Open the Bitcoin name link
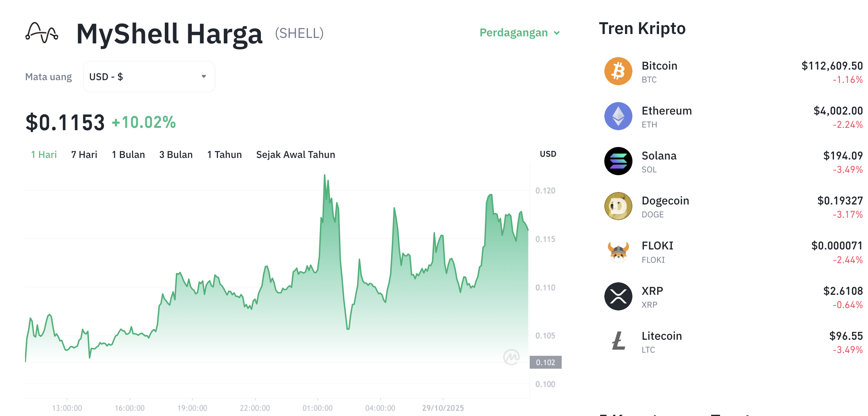This screenshot has width=868, height=416. pyautogui.click(x=659, y=66)
